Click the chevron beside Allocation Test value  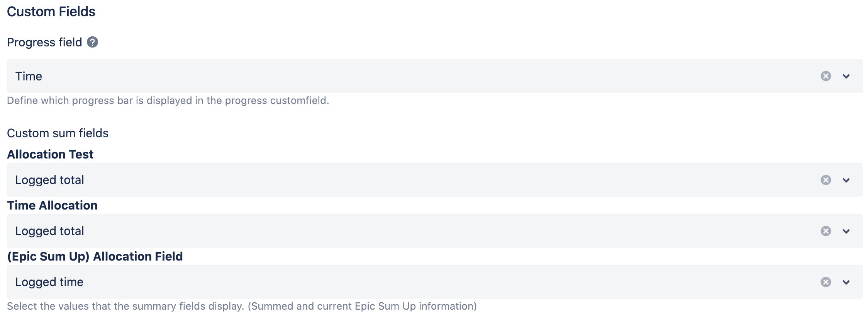(846, 180)
